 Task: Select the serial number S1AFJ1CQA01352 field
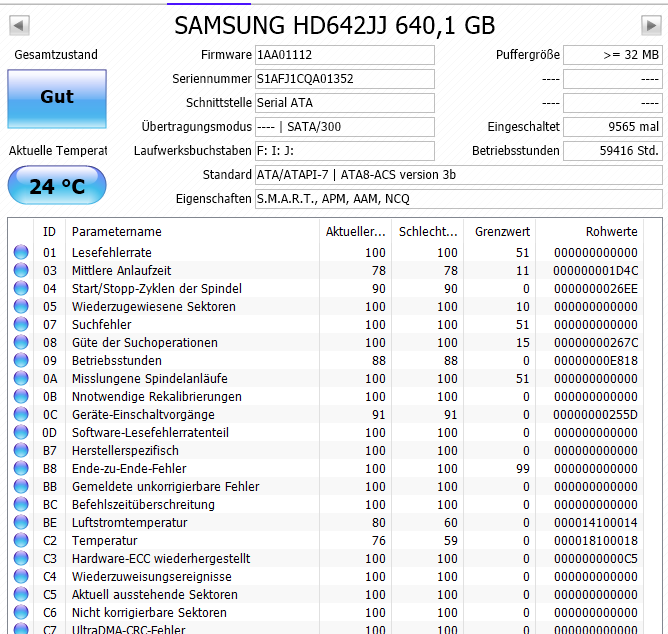point(345,79)
